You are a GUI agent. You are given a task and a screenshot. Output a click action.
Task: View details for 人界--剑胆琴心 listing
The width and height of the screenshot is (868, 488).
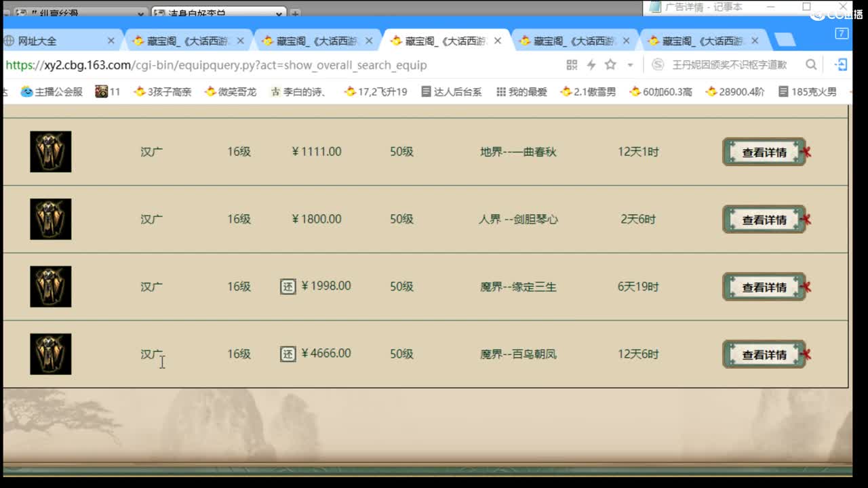[764, 220]
